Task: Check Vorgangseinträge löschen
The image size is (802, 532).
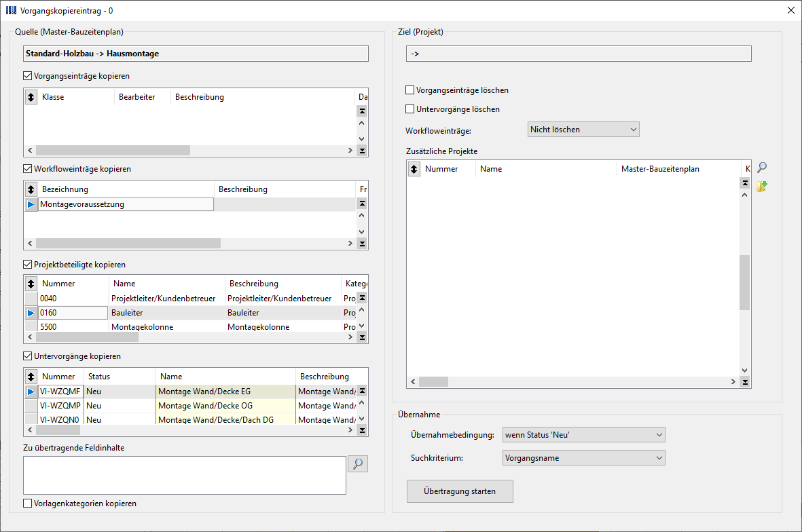Action: click(x=409, y=90)
